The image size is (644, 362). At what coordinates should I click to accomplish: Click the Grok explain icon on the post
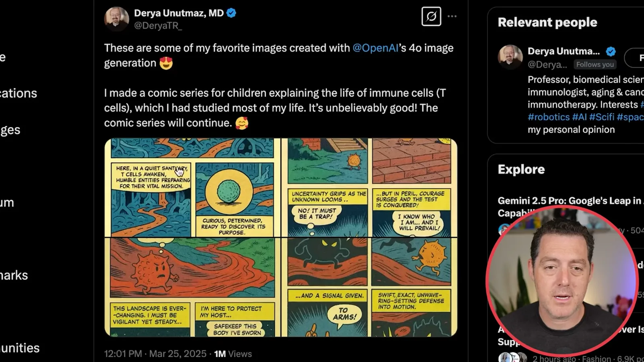[x=431, y=16]
